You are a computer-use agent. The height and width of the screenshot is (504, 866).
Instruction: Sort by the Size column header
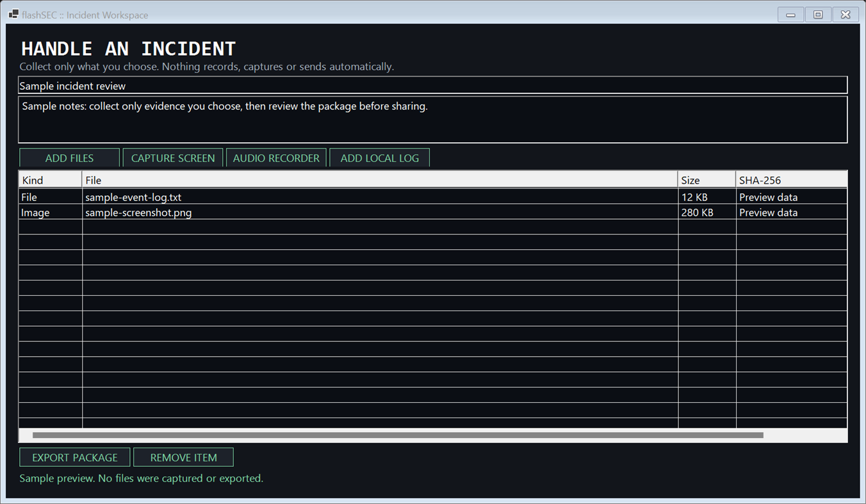pos(707,180)
